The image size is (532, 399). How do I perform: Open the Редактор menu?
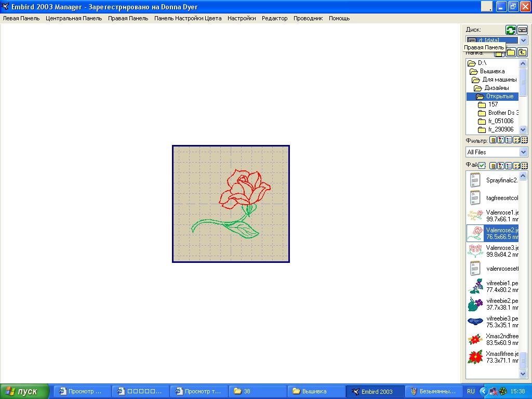click(x=274, y=18)
